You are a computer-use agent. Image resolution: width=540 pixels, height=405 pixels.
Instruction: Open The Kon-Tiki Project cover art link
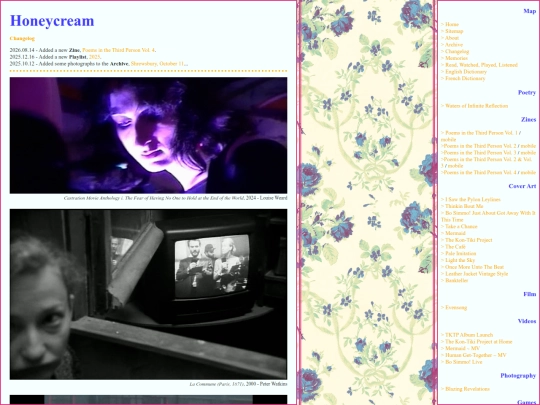(x=468, y=240)
